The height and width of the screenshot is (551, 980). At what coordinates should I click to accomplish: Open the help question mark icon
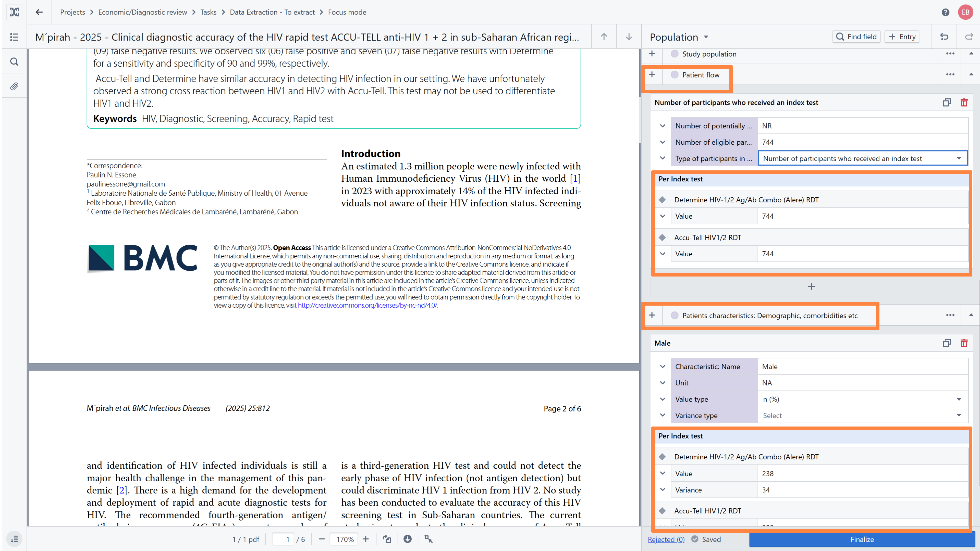click(x=945, y=12)
